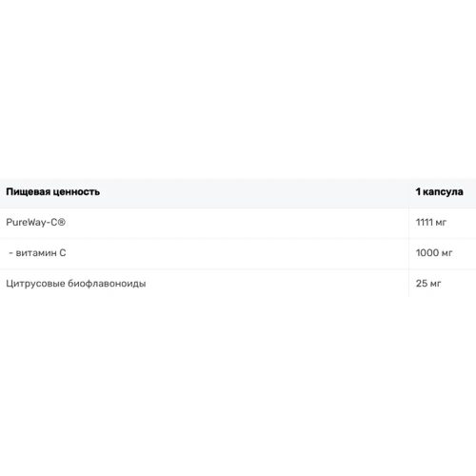Click the word 'Пищевая' in header
476x476 pixels.
point(28,192)
